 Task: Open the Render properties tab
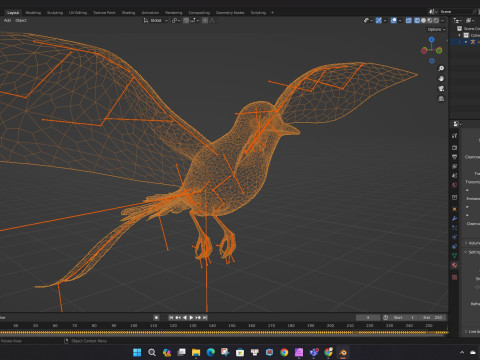click(x=454, y=147)
